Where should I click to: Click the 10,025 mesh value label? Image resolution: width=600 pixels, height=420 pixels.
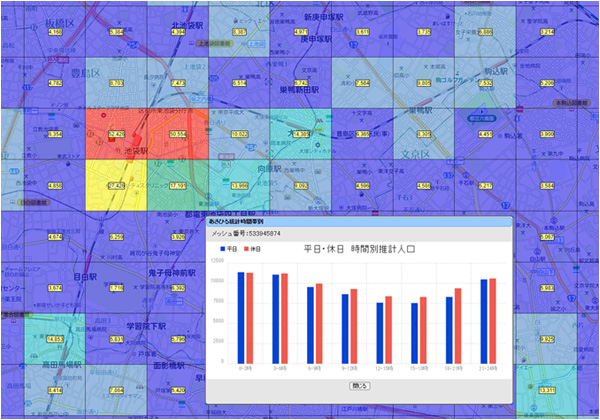coord(239,133)
